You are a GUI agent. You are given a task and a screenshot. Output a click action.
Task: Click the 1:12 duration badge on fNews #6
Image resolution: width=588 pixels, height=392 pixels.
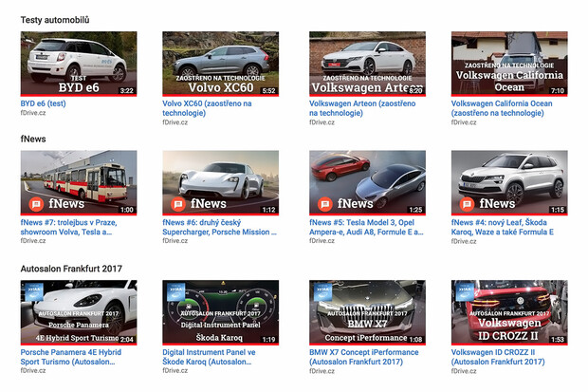pos(268,210)
